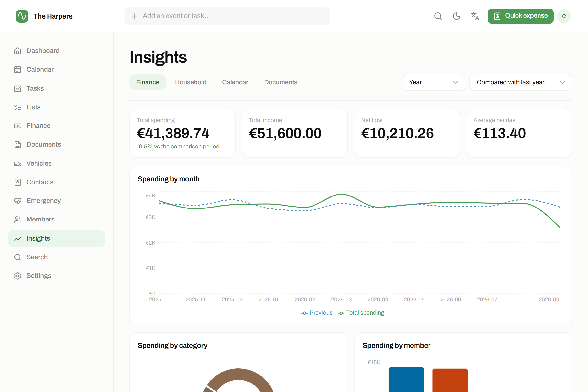
Task: Open Documents in the sidebar
Action: coord(57,145)
